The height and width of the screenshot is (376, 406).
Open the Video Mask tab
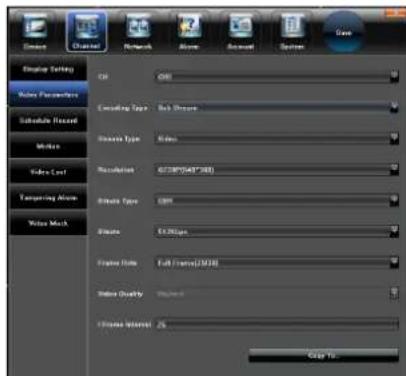click(x=48, y=223)
